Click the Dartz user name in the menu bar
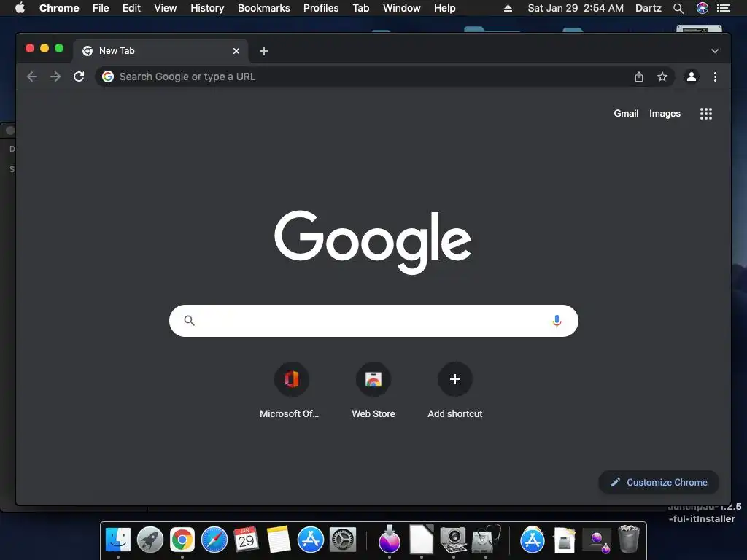 tap(649, 8)
